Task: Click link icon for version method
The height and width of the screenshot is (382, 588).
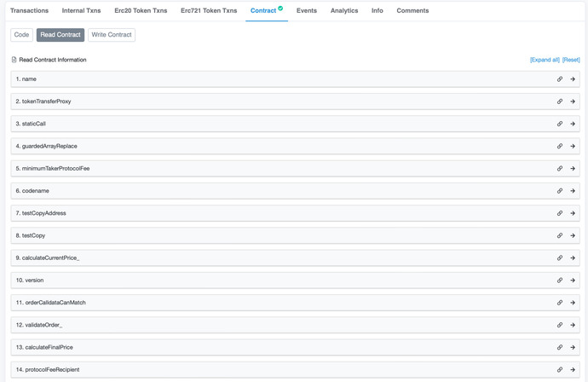Action: (x=560, y=281)
